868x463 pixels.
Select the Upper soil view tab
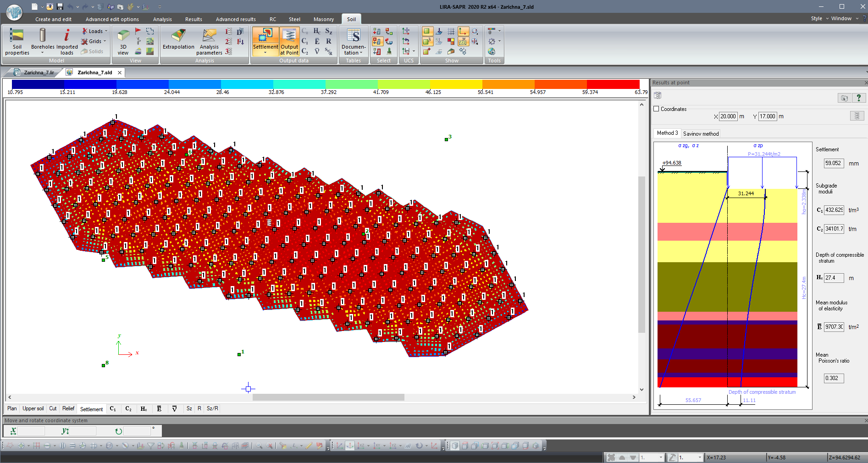pos(33,408)
